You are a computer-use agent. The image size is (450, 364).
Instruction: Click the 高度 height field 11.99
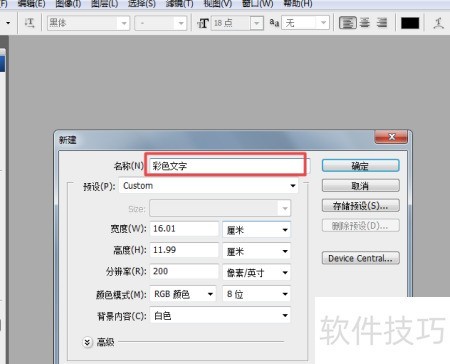pos(184,250)
